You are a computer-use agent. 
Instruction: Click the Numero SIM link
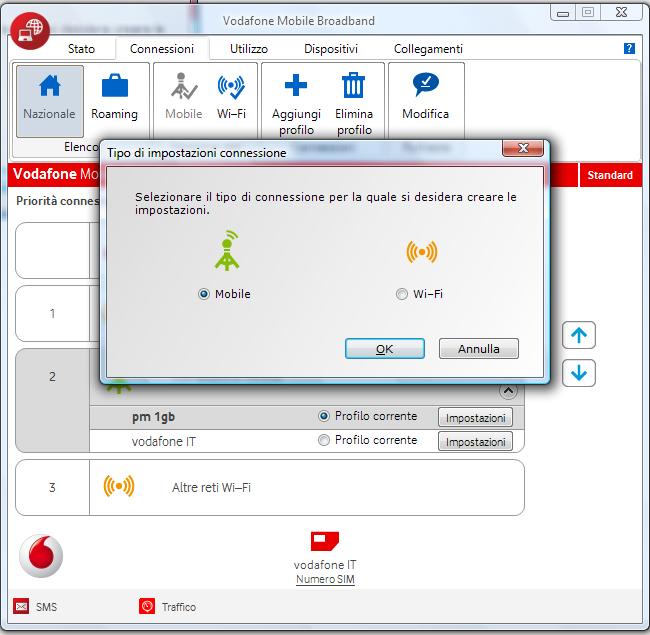[325, 579]
